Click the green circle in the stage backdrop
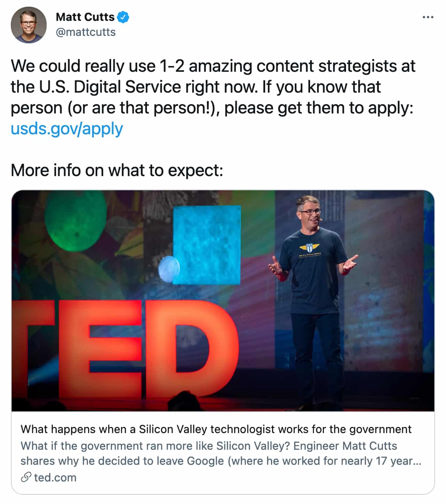This screenshot has width=446, height=504. (x=75, y=220)
